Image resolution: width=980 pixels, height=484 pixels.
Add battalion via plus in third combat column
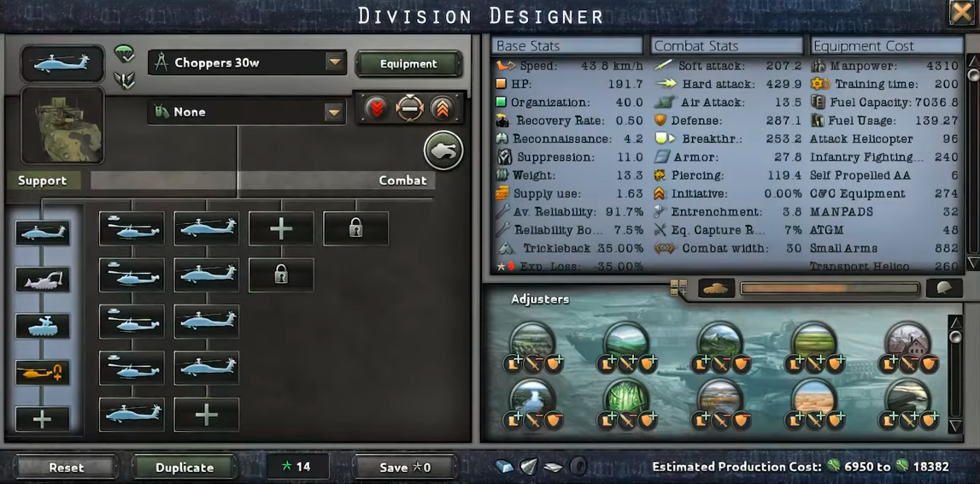281,228
